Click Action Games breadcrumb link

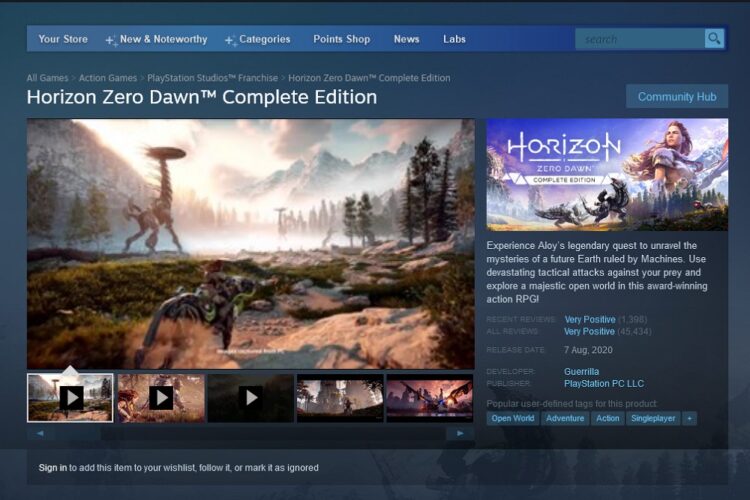pos(108,78)
